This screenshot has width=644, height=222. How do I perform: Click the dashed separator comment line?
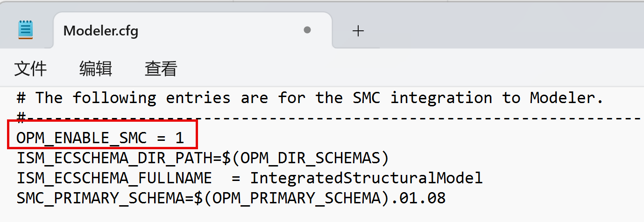[x=327, y=118]
